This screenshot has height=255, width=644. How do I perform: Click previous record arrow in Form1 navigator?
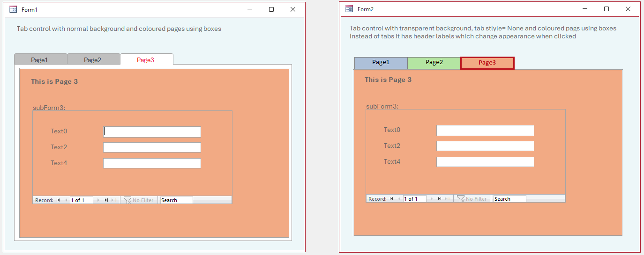(x=66, y=200)
